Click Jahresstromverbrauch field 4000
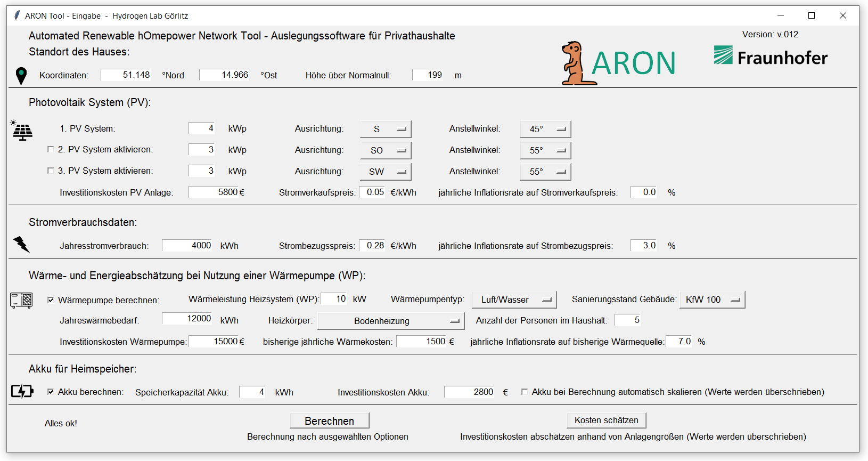This screenshot has height=461, width=868. pos(187,245)
